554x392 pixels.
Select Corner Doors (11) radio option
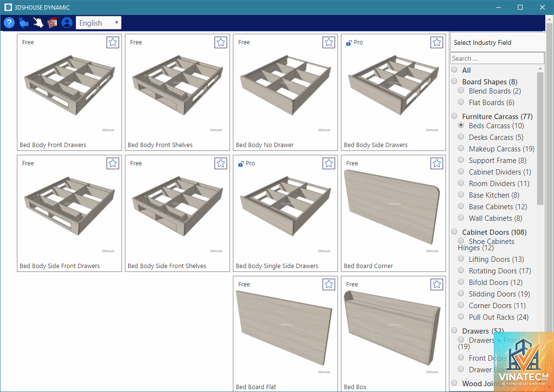pos(461,305)
